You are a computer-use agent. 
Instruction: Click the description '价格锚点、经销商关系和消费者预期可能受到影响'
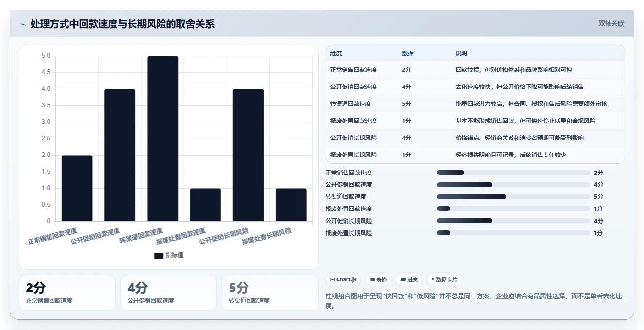tap(520, 138)
